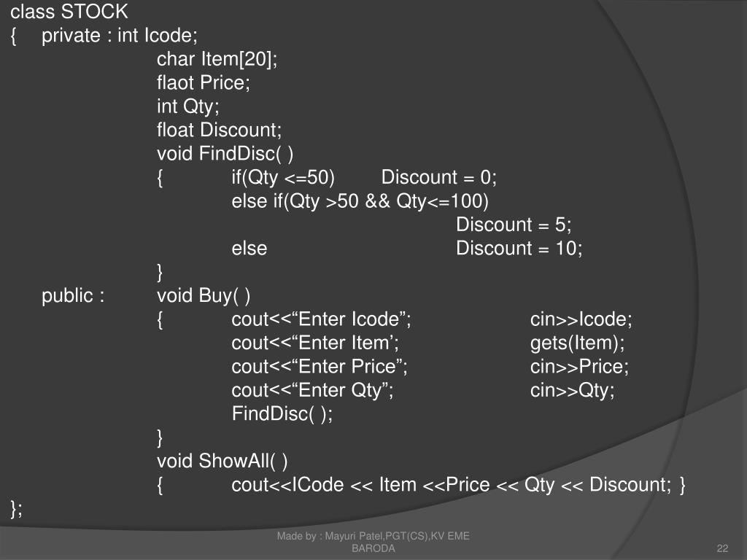The width and height of the screenshot is (747, 560).
Task: Click the 'public :' access specifier
Action: pos(73,296)
